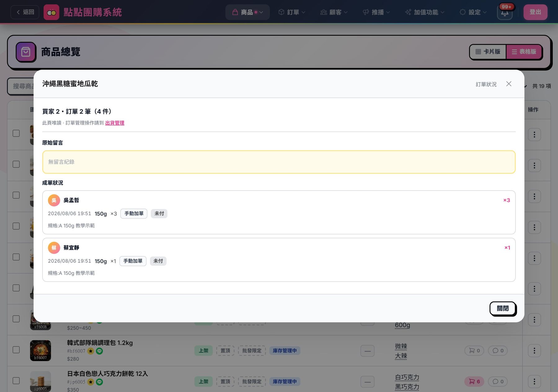Expand the 顧客 navigation dropdown
558x392 pixels.
coord(334,12)
